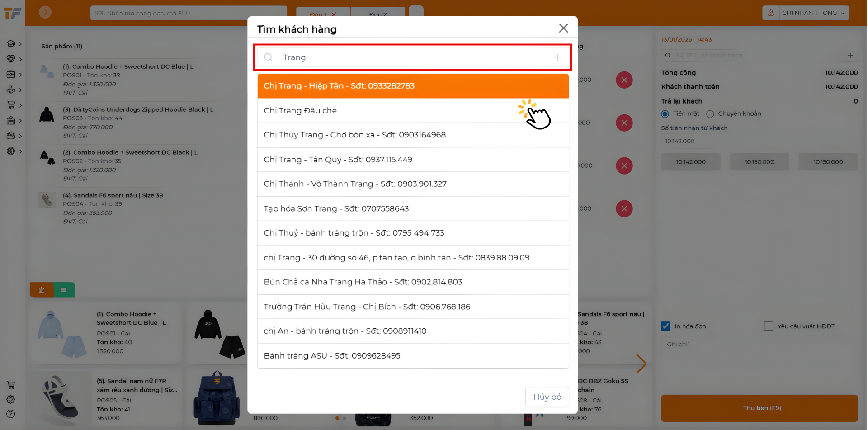Switch to the Đơn 2 tab

click(x=377, y=14)
